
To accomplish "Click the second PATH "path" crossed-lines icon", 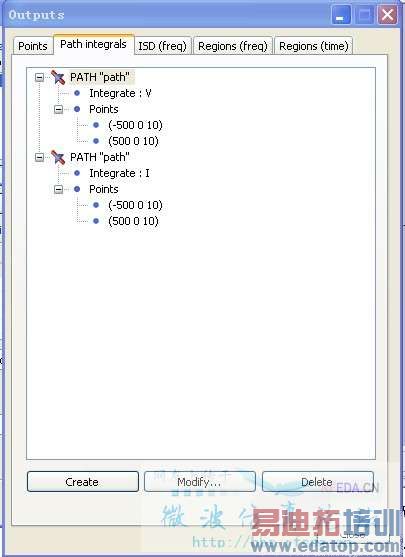I will click(x=58, y=157).
